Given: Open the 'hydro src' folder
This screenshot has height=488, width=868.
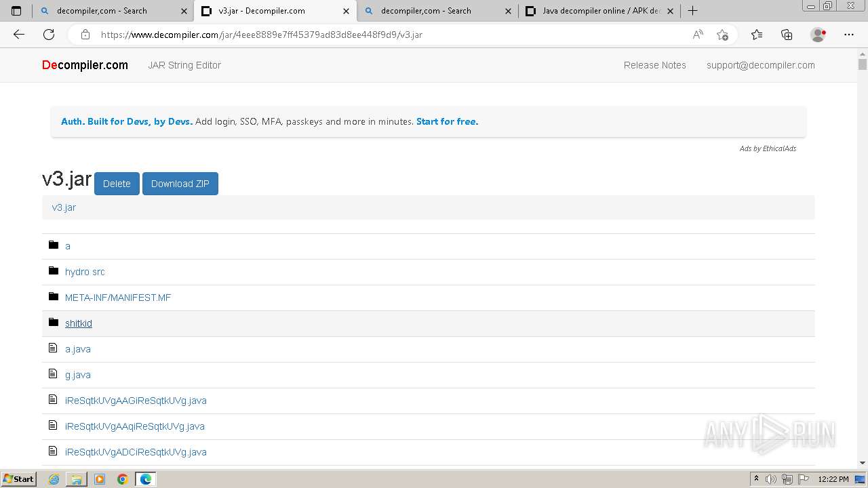Looking at the screenshot, I should pos(85,272).
